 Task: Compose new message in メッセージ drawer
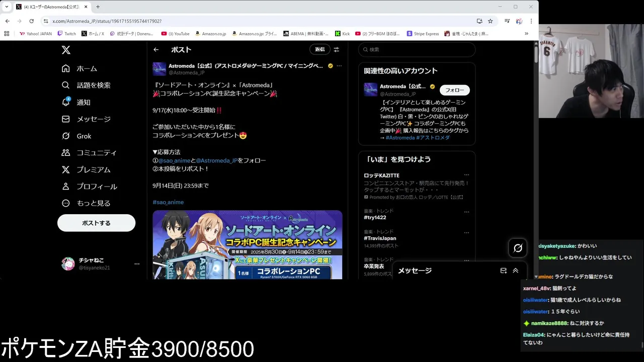tap(504, 270)
